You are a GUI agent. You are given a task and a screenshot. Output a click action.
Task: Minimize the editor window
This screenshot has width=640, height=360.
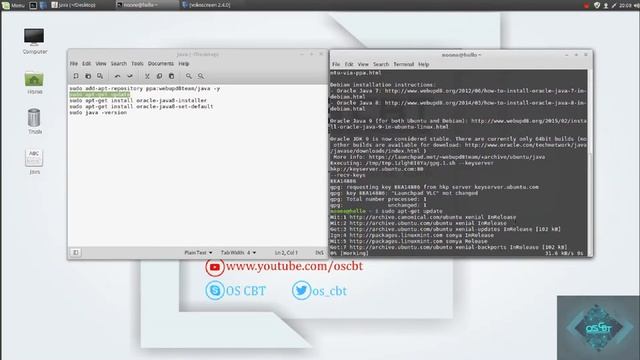(x=302, y=54)
